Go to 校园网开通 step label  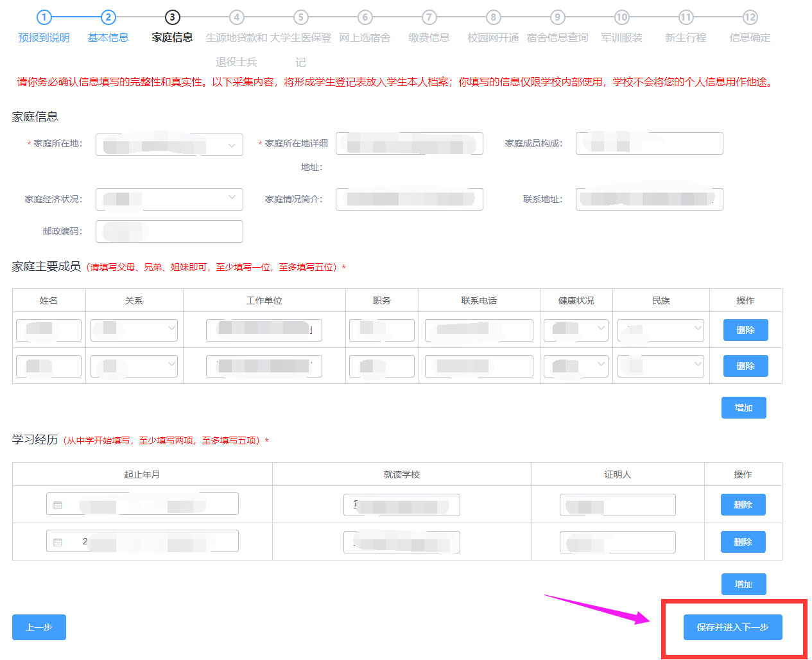[x=493, y=38]
